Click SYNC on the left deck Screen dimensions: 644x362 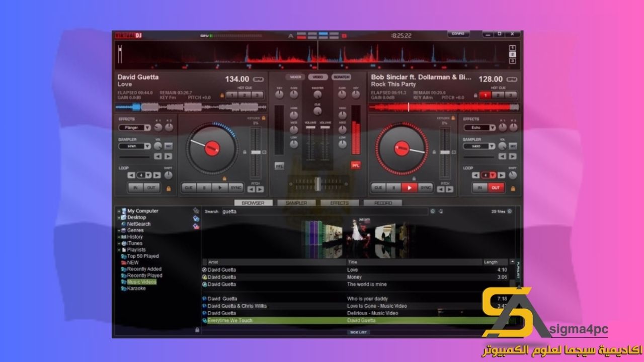click(236, 188)
